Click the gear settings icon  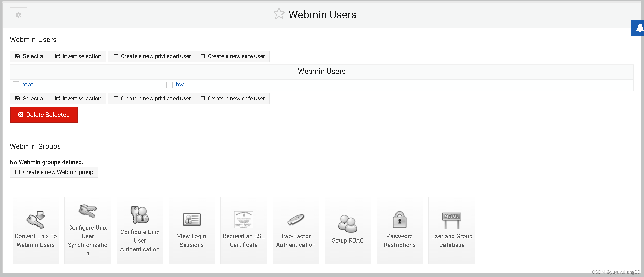click(x=18, y=15)
